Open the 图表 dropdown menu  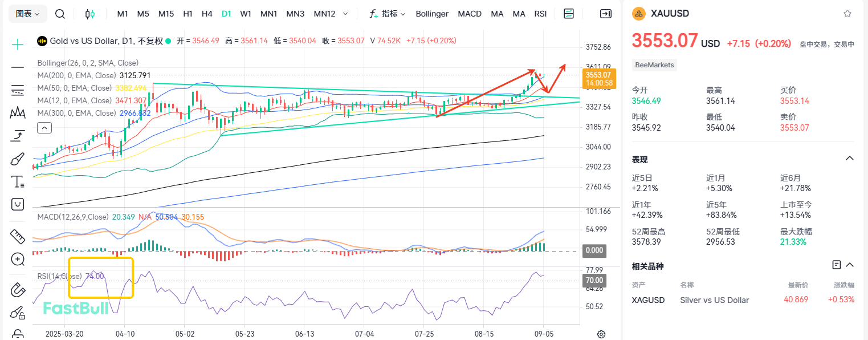tap(28, 14)
